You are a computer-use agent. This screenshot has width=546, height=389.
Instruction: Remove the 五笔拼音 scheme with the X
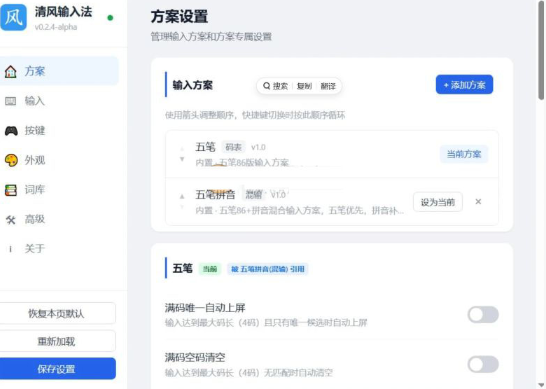(478, 202)
